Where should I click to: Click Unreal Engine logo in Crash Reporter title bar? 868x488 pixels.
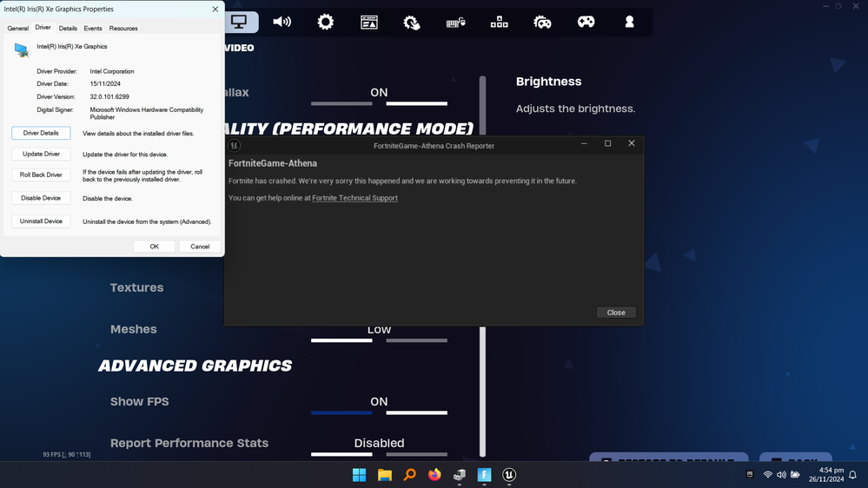click(x=235, y=146)
